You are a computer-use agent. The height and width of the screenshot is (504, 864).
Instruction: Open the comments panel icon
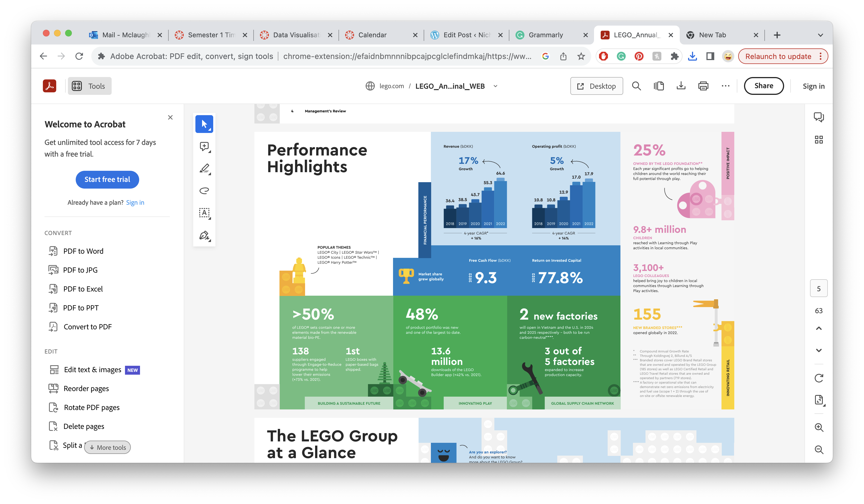tap(819, 118)
